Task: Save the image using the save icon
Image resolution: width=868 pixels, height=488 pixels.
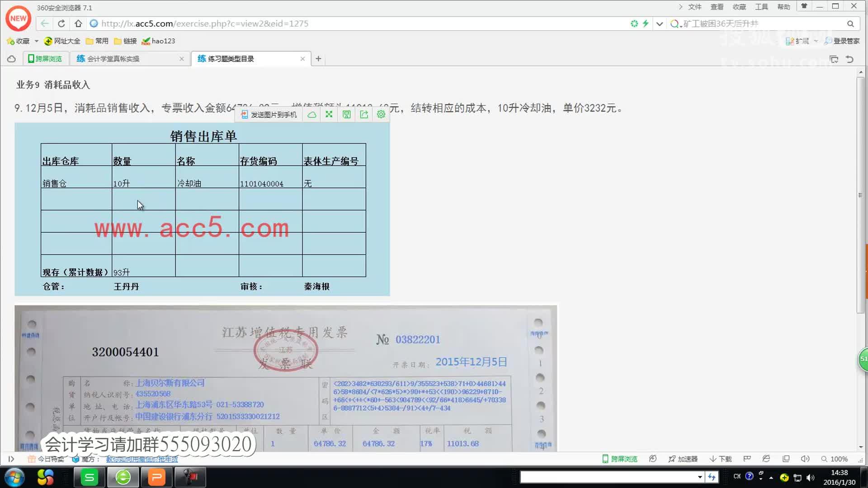Action: (346, 114)
